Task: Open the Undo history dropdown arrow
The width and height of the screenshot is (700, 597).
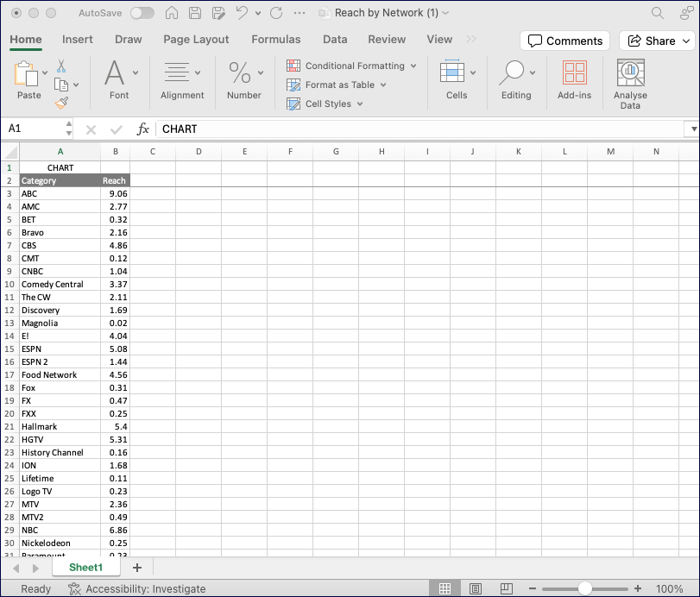Action: pyautogui.click(x=258, y=14)
